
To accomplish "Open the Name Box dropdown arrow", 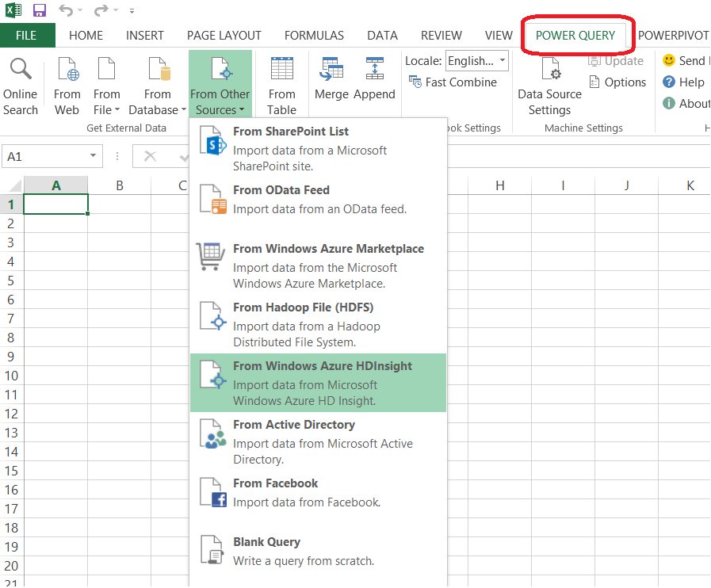I will (91, 156).
